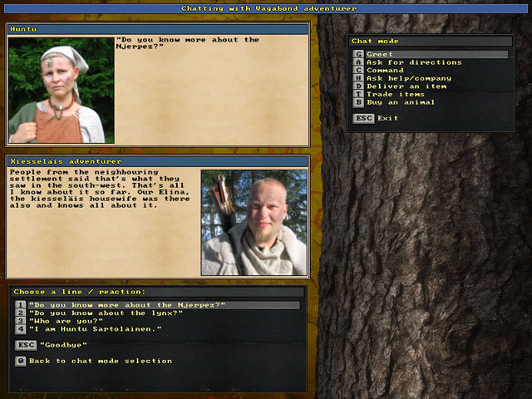The width and height of the screenshot is (532, 399).
Task: Click the Kiesseläis adventurer's portrait
Action: [x=254, y=222]
